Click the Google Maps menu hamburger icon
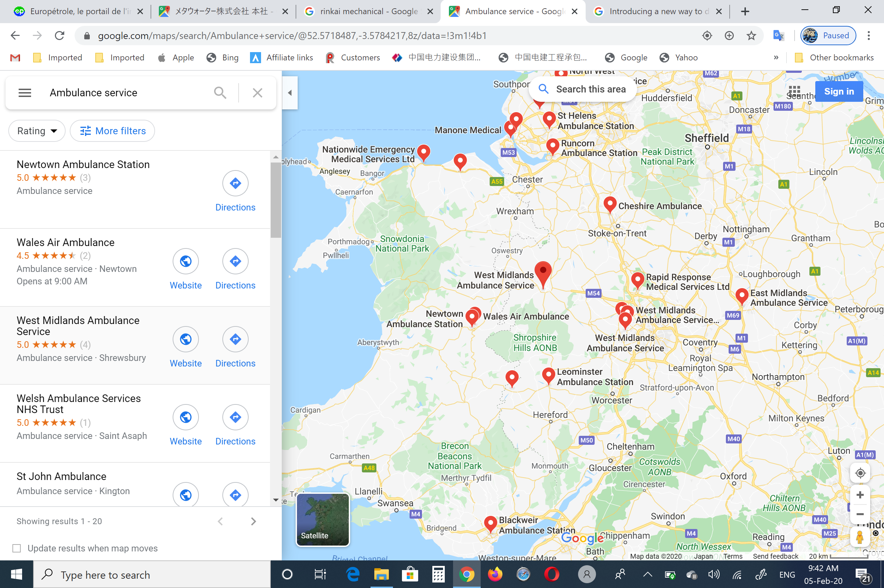 (24, 92)
